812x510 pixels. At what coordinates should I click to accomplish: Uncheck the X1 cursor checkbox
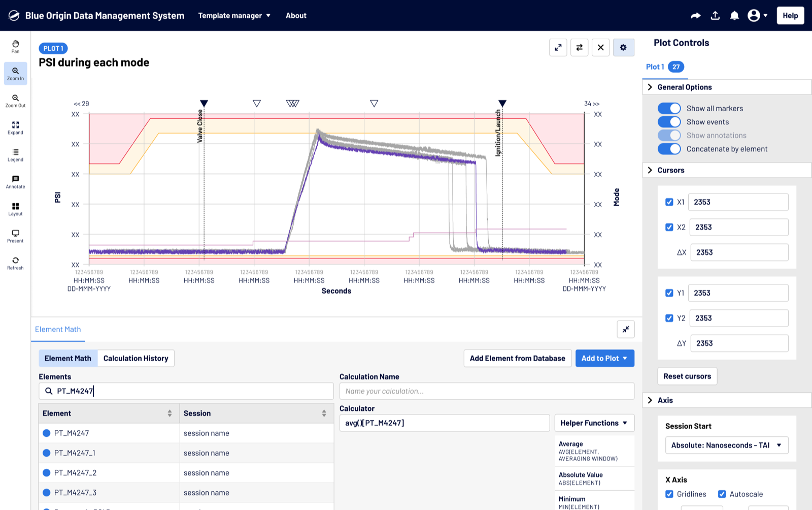pos(669,202)
